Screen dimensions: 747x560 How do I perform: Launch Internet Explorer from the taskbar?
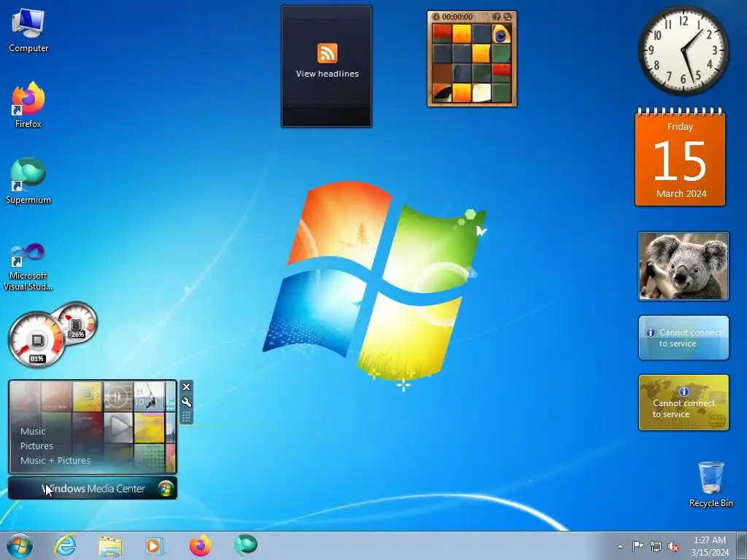click(65, 545)
